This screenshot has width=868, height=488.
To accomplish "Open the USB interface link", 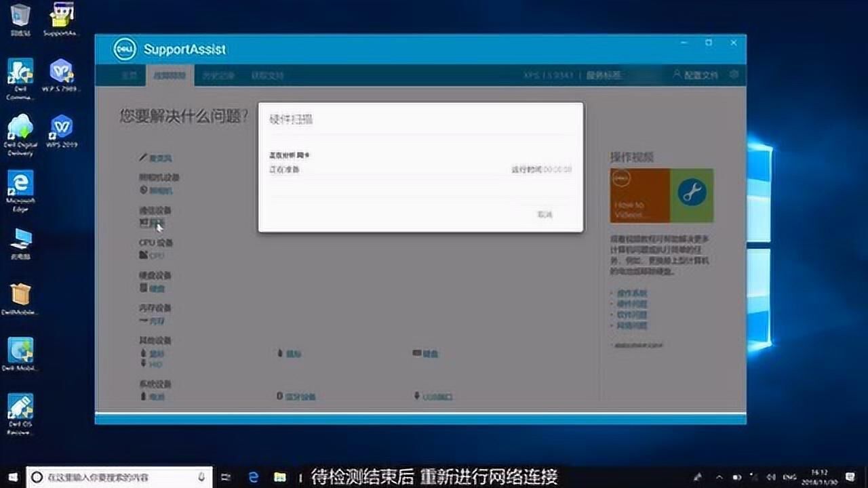I will pyautogui.click(x=438, y=397).
